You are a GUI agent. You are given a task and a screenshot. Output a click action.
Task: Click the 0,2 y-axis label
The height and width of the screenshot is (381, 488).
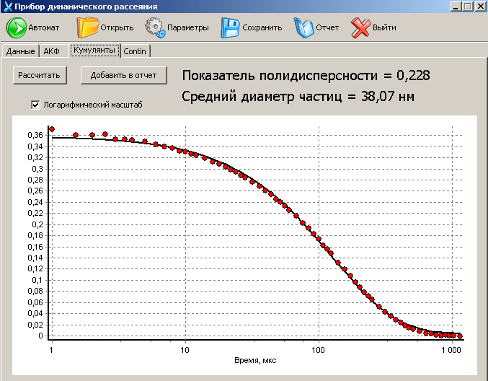click(37, 224)
